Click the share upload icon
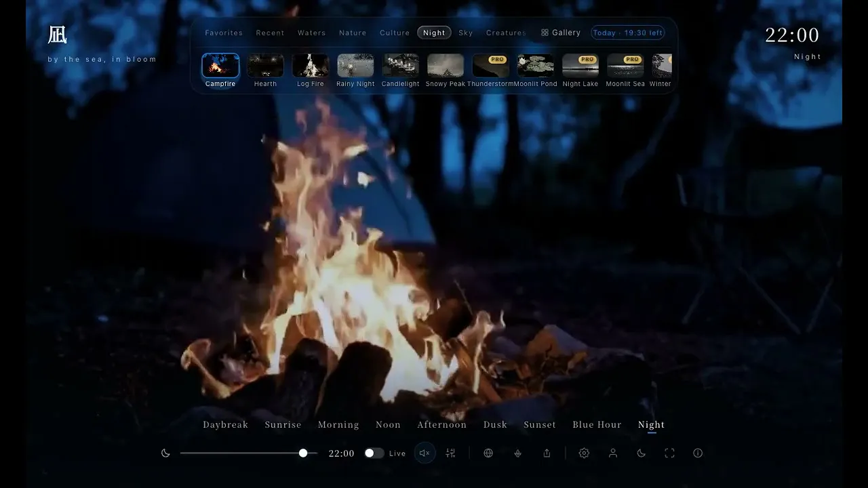This screenshot has width=868, height=488. [x=547, y=453]
